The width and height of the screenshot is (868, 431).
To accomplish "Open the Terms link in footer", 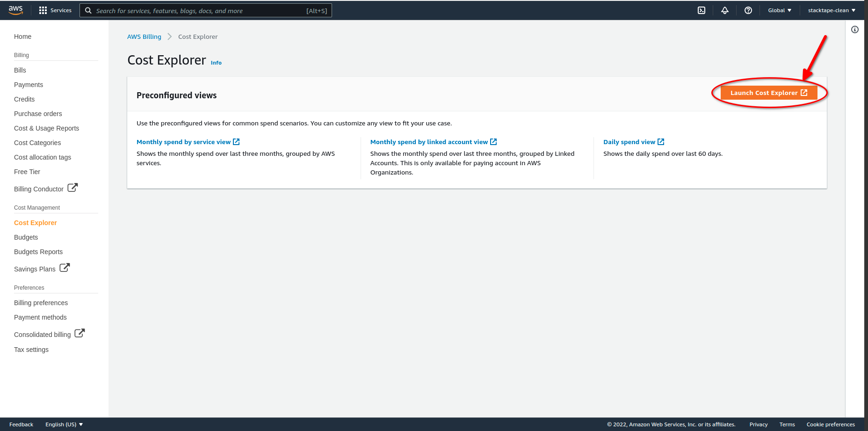I will (x=787, y=424).
